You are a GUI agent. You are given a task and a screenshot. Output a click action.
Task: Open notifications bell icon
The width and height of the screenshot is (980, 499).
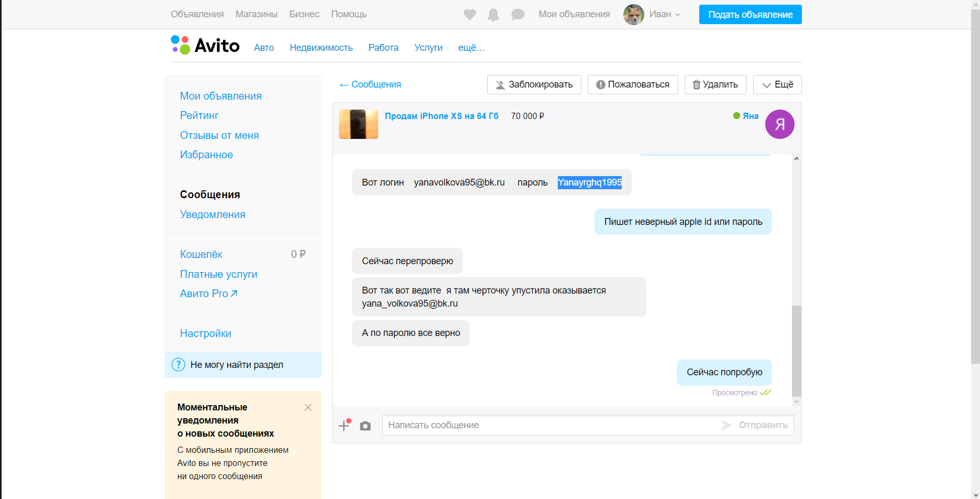(493, 15)
